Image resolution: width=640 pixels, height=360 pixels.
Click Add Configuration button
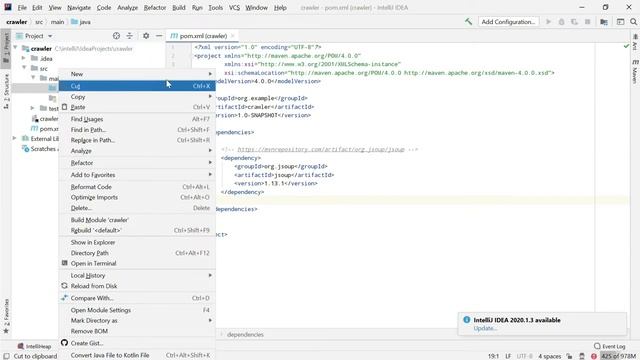508,22
